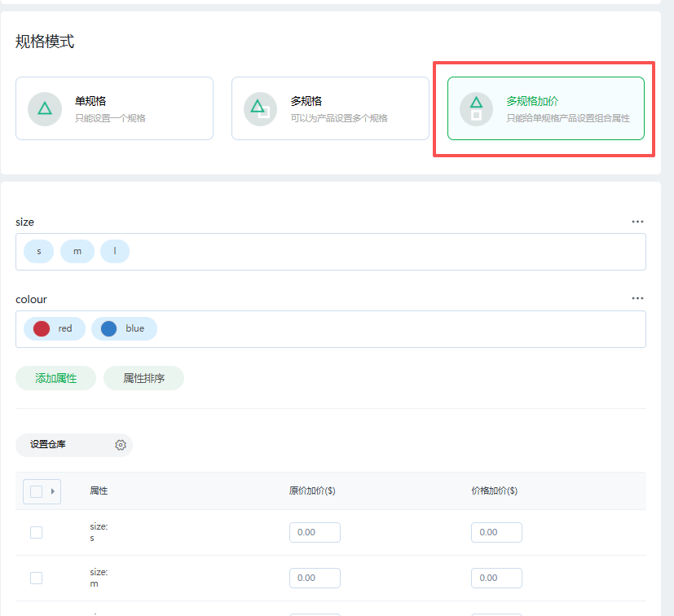Select the 多规格 specification mode
Viewport: 674px width, 616px height.
click(x=330, y=108)
